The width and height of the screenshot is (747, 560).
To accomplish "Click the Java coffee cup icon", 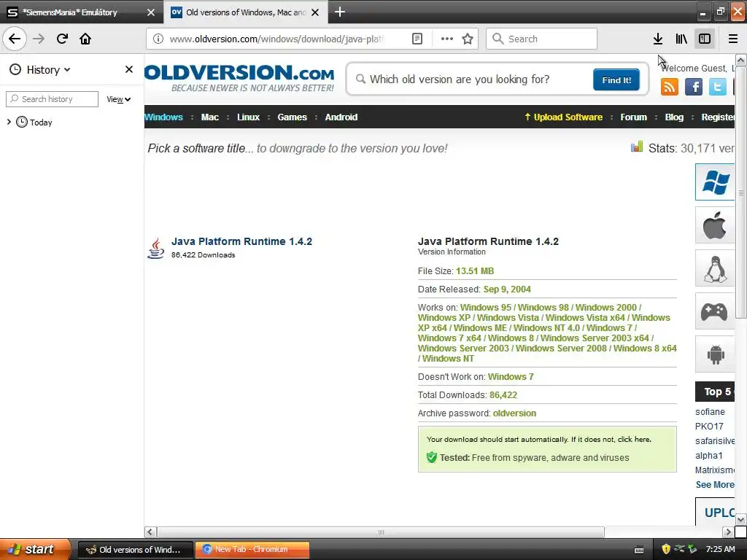I will [156, 248].
